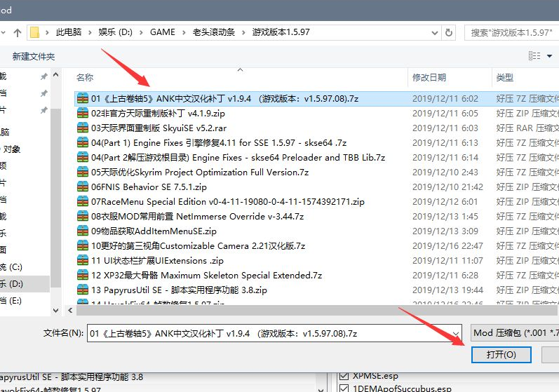Click the icon of 12 XP32最大骨骼 file
The height and width of the screenshot is (392, 559).
[x=82, y=275]
